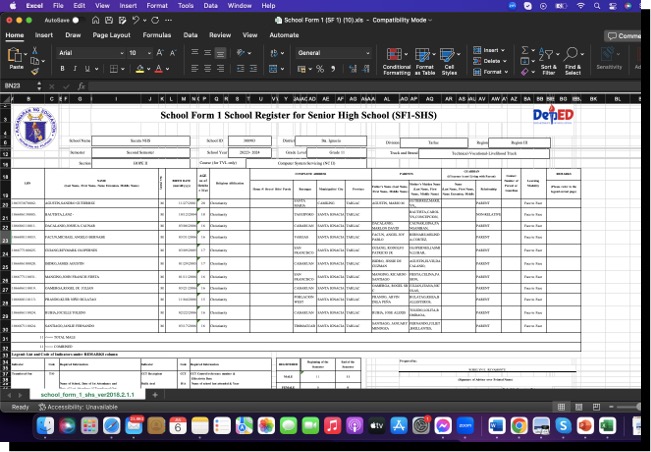Select the school_form_1_shs_ver2018.2.1.1 sheet tab

point(87,395)
